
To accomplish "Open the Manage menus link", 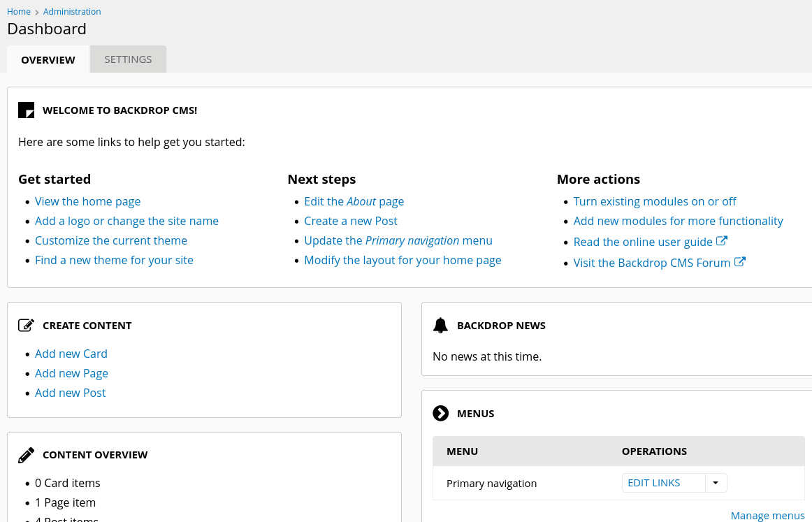I will [x=767, y=516].
